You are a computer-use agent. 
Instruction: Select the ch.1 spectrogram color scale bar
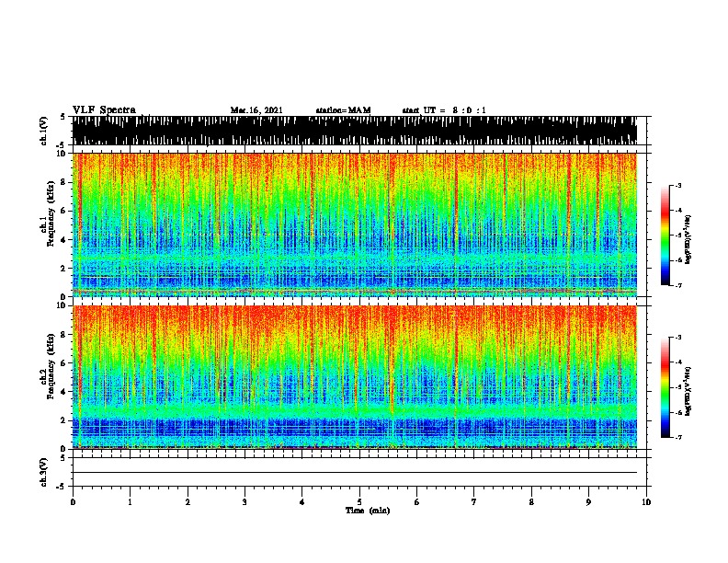665,236
